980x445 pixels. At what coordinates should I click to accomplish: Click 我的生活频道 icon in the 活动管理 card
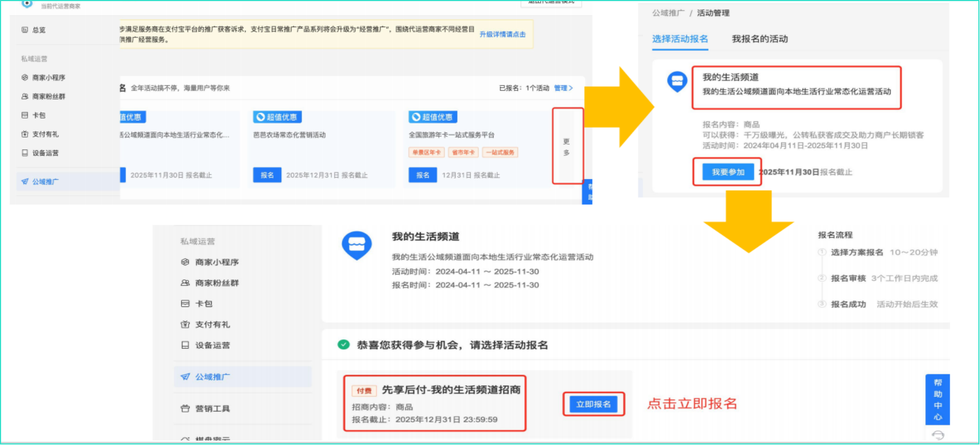677,82
